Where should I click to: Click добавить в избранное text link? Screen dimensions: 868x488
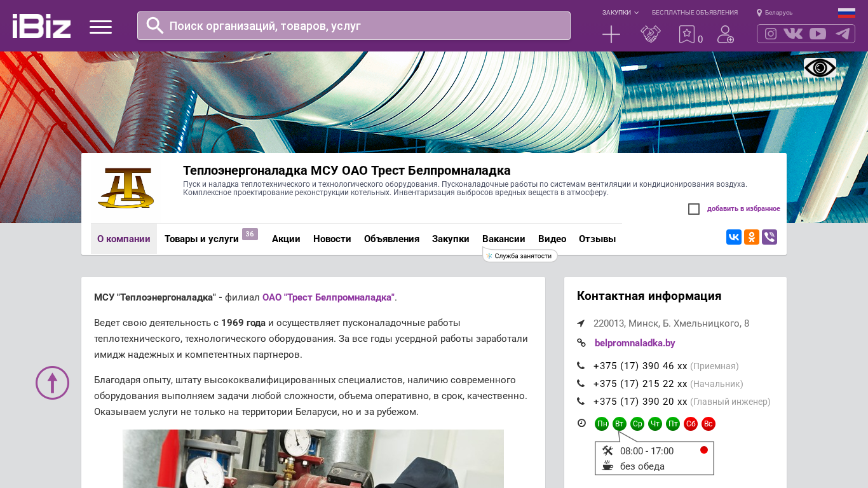(x=743, y=208)
